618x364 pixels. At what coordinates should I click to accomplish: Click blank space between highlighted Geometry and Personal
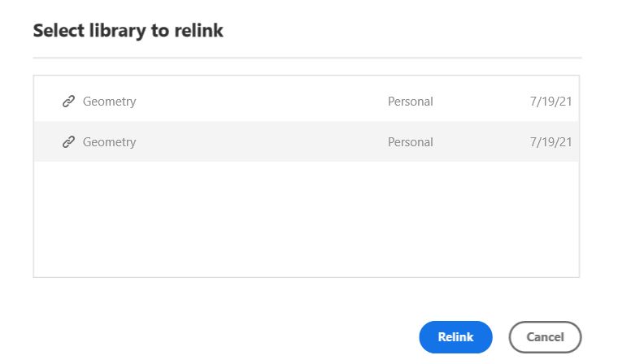[x=260, y=142]
